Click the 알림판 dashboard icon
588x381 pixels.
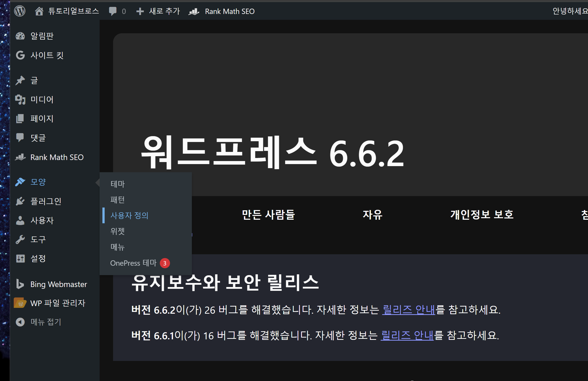pyautogui.click(x=20, y=36)
